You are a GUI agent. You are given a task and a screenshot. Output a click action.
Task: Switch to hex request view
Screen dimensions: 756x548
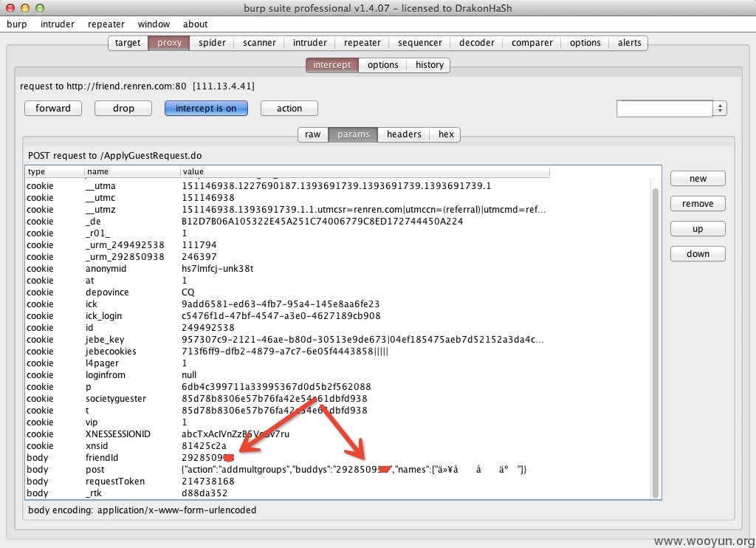pyautogui.click(x=446, y=134)
